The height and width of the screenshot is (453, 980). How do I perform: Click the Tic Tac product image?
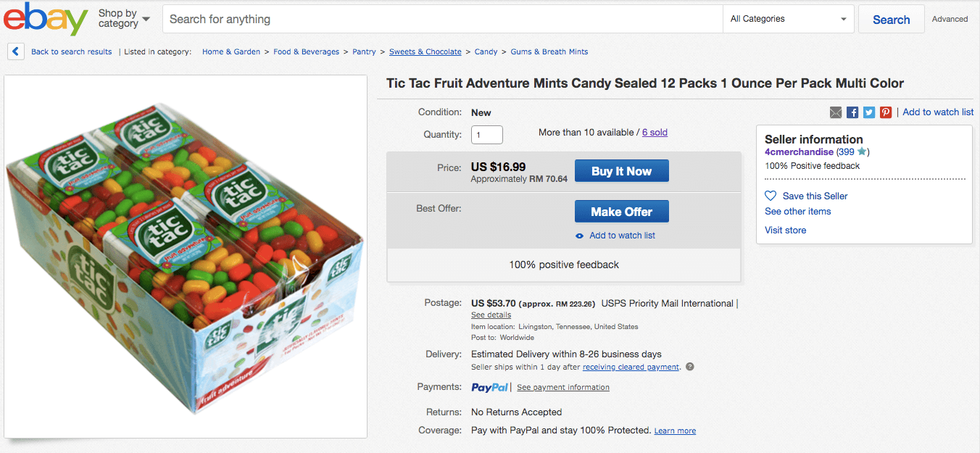point(186,257)
